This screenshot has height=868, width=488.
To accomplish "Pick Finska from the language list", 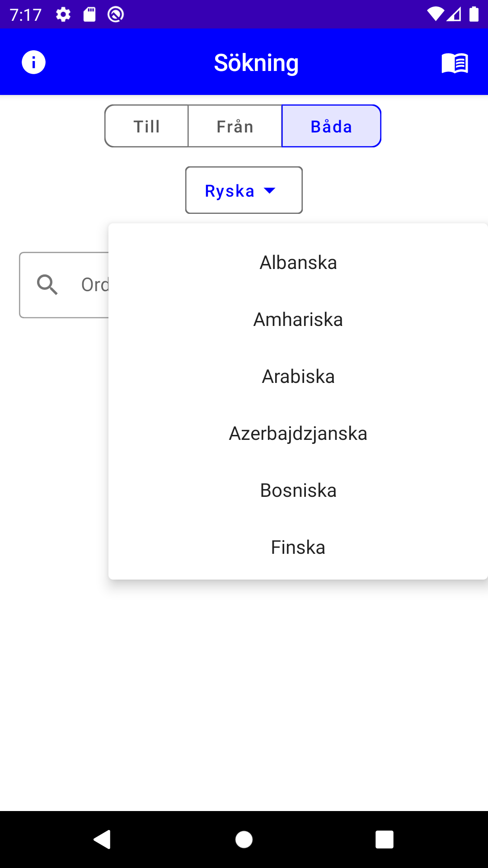I will pos(298,547).
